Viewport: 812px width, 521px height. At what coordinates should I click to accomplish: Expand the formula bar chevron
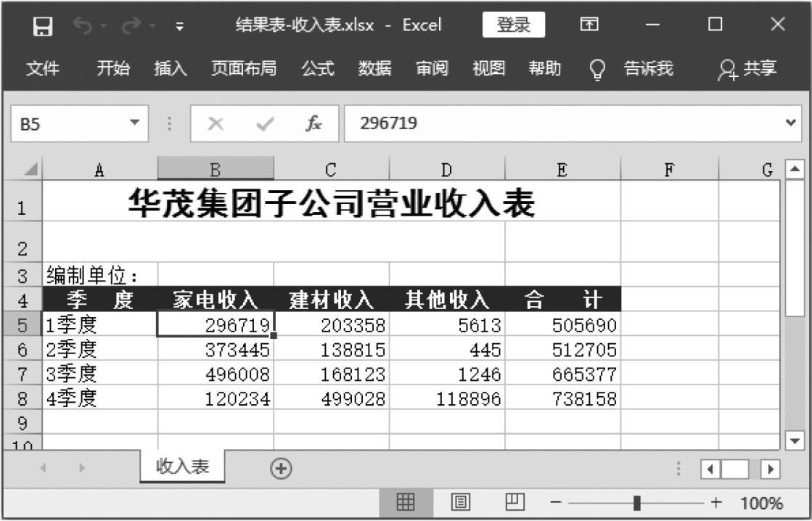click(x=791, y=124)
